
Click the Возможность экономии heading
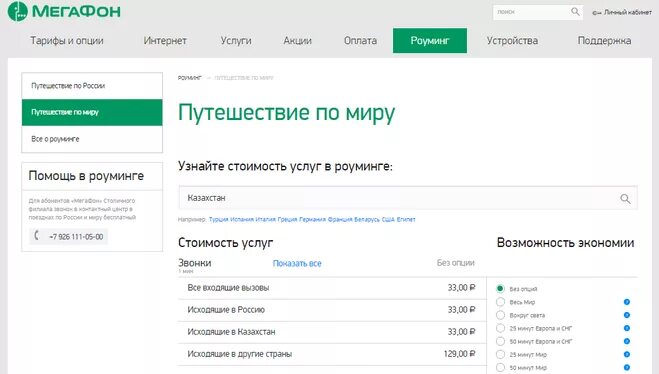pyautogui.click(x=565, y=243)
